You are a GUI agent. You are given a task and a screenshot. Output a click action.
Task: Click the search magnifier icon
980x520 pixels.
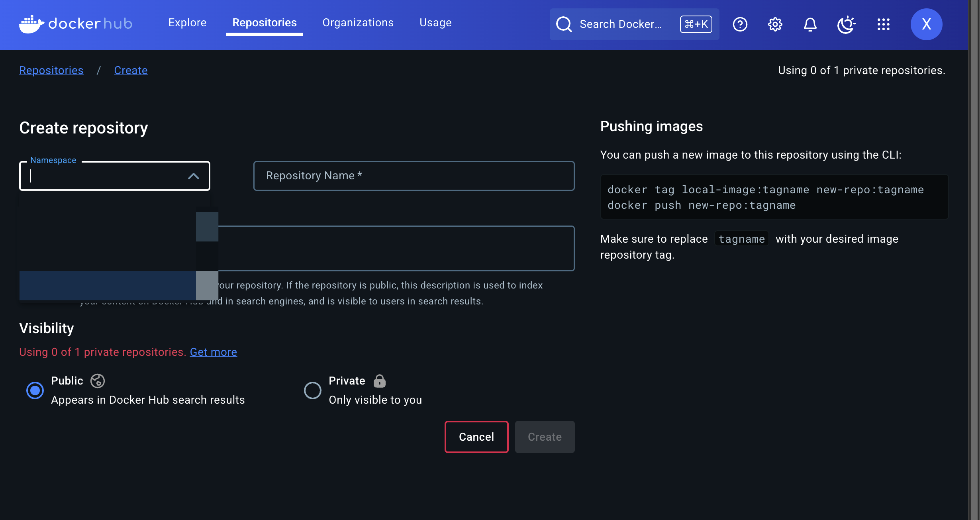564,24
